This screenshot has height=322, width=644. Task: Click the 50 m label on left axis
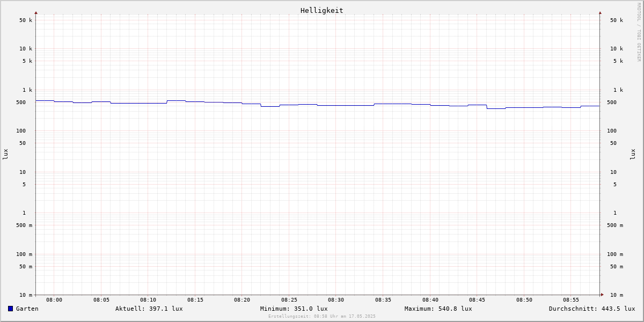click(26, 267)
